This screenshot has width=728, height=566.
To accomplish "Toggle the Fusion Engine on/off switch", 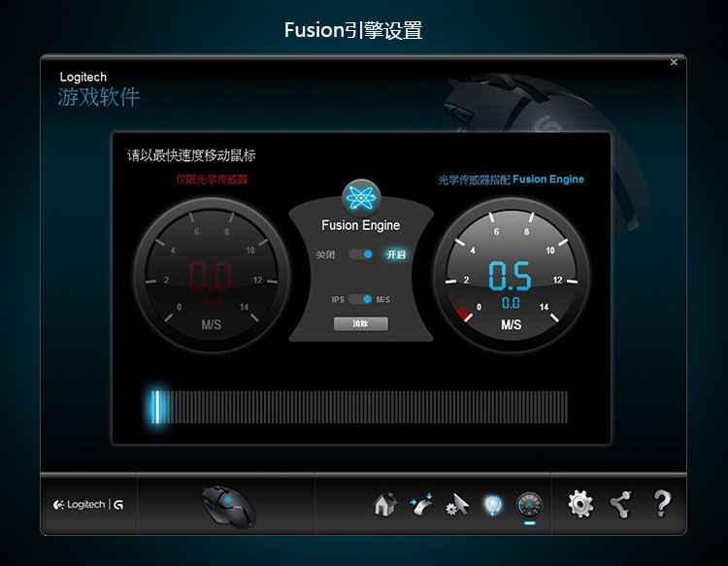I will point(361,254).
